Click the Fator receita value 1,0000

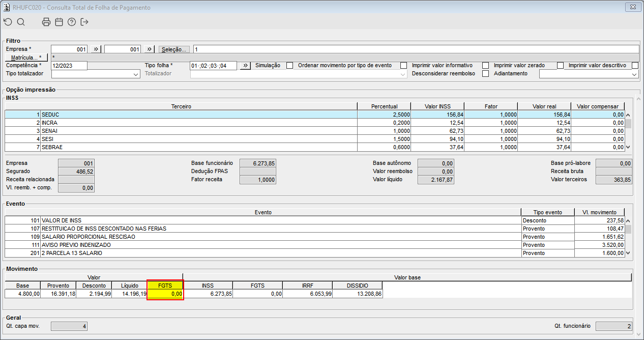click(258, 180)
